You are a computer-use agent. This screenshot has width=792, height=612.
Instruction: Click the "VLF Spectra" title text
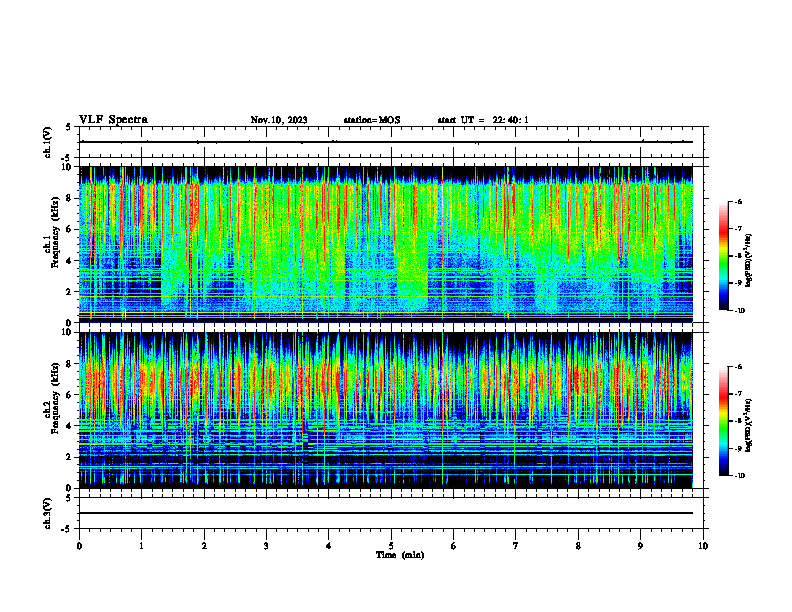(x=113, y=120)
